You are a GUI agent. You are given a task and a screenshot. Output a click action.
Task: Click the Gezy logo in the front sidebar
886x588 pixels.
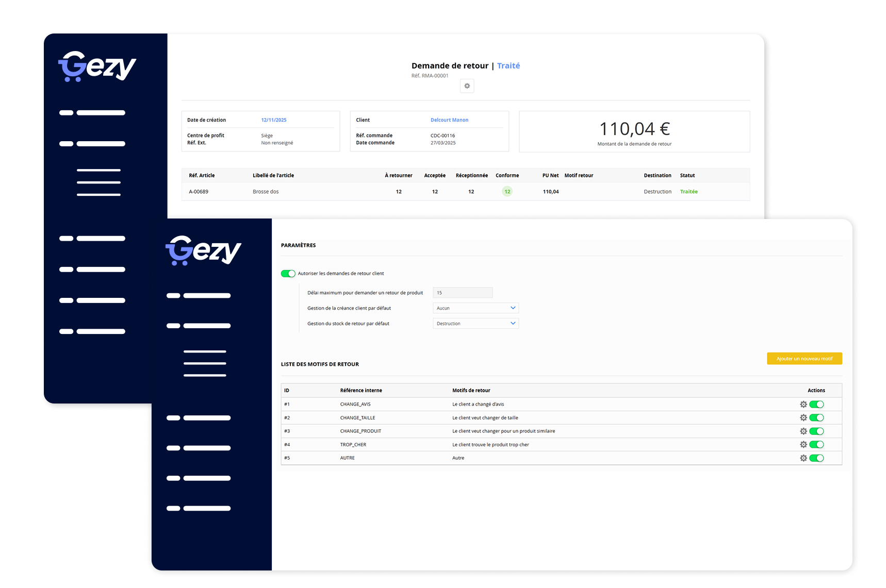(203, 250)
